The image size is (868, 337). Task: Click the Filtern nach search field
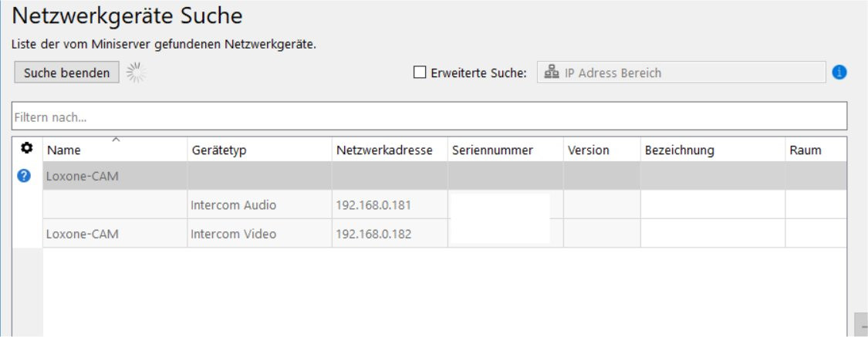click(429, 118)
